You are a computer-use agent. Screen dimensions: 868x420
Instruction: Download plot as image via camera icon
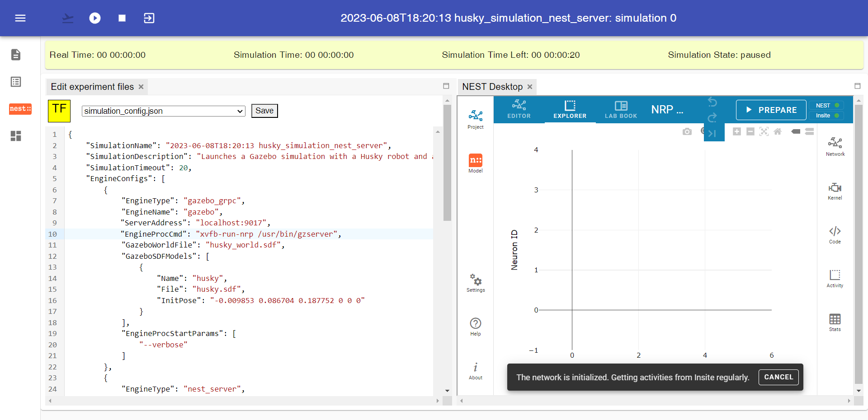pos(687,131)
